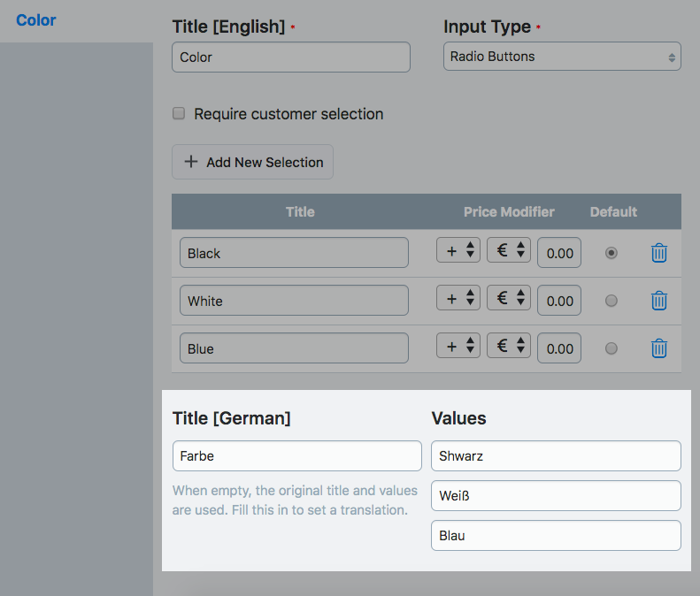Viewport: 700px width, 596px height.
Task: Delete the Black selection row
Action: pos(659,253)
